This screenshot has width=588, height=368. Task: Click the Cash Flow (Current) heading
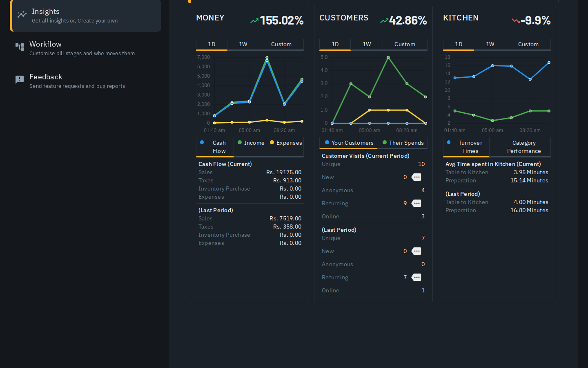tap(225, 164)
